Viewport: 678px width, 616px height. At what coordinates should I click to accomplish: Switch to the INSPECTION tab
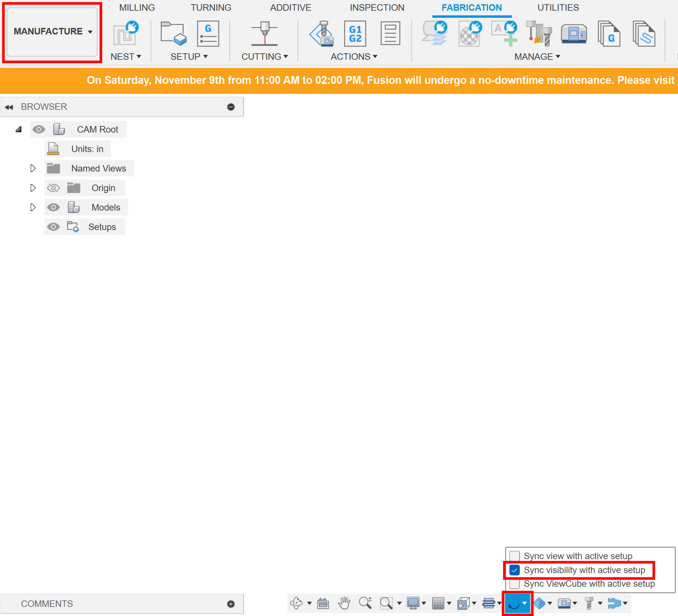pos(377,7)
